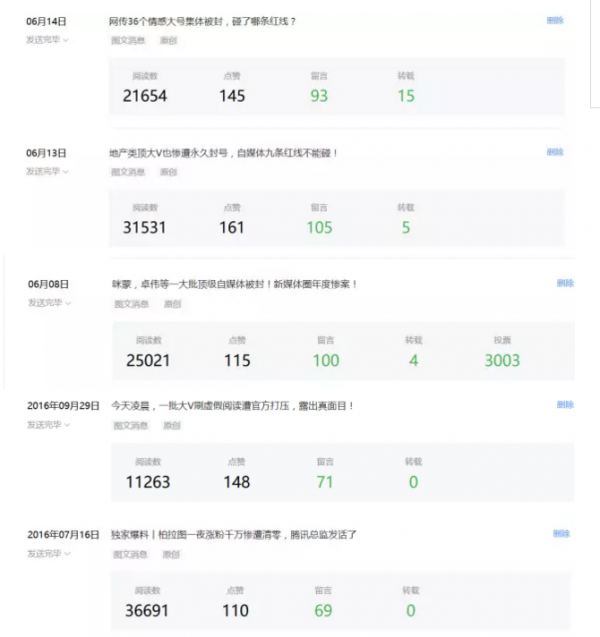Expand the 发送完毕 dropdown under 06月14日
This screenshot has width=600, height=637.
coord(47,40)
